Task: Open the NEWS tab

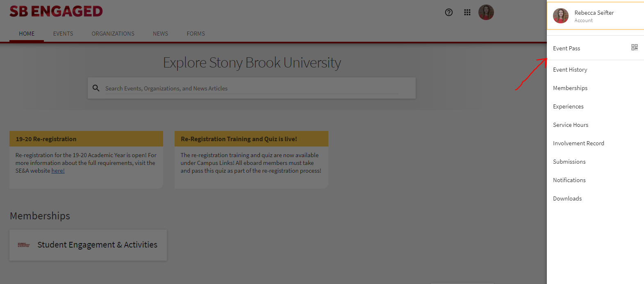Action: pos(160,34)
